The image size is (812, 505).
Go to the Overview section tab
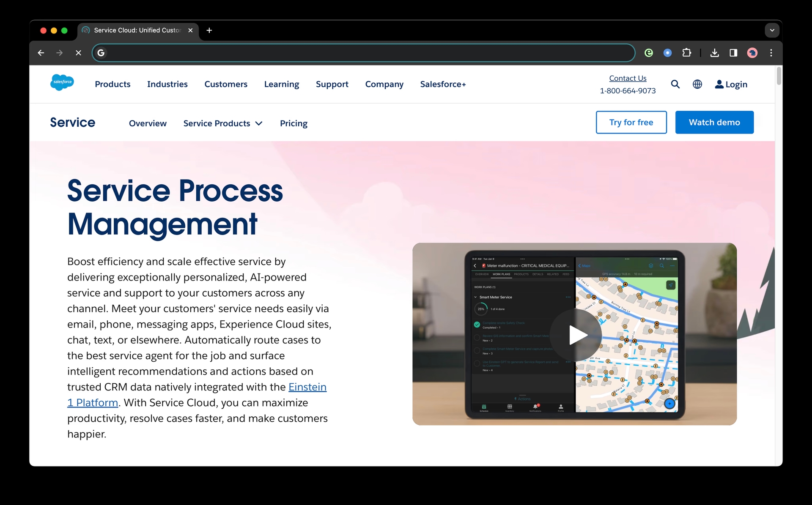point(148,123)
